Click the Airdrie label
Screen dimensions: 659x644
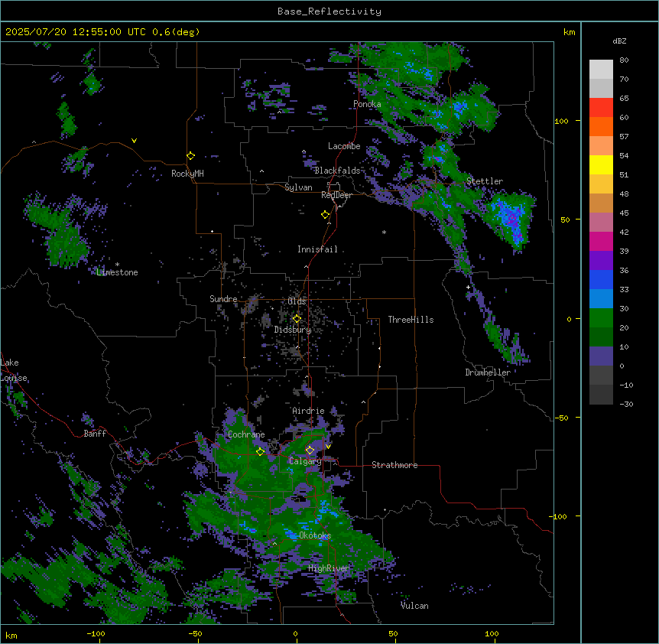tap(308, 411)
